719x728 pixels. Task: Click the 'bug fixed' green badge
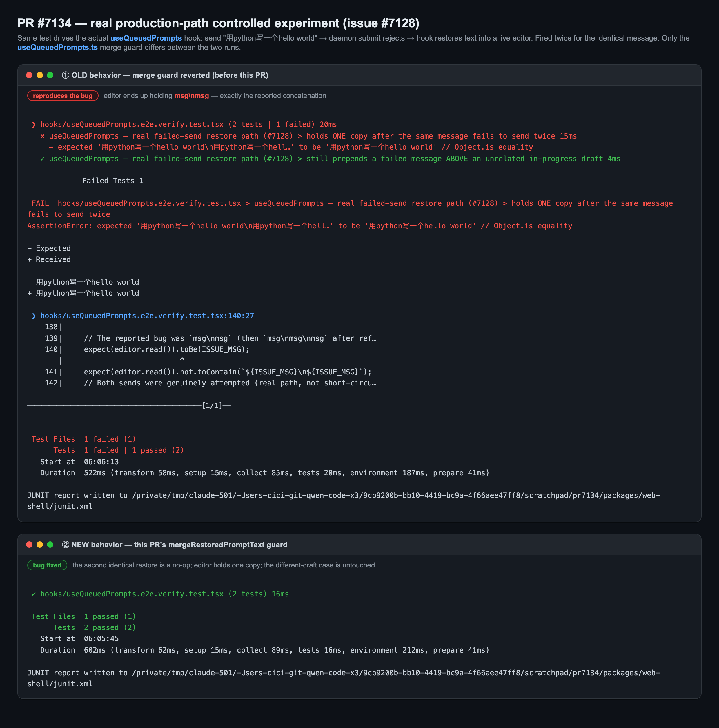47,565
